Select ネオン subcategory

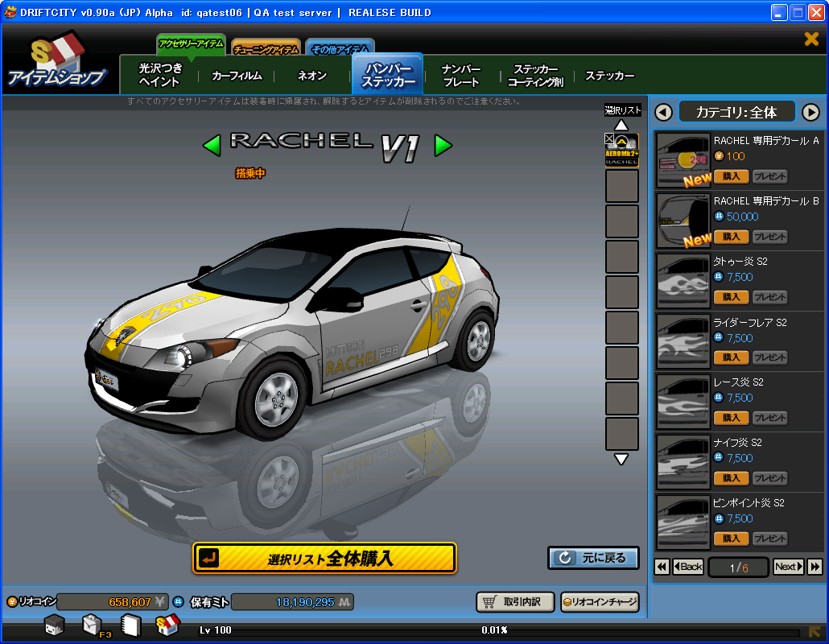[x=312, y=76]
